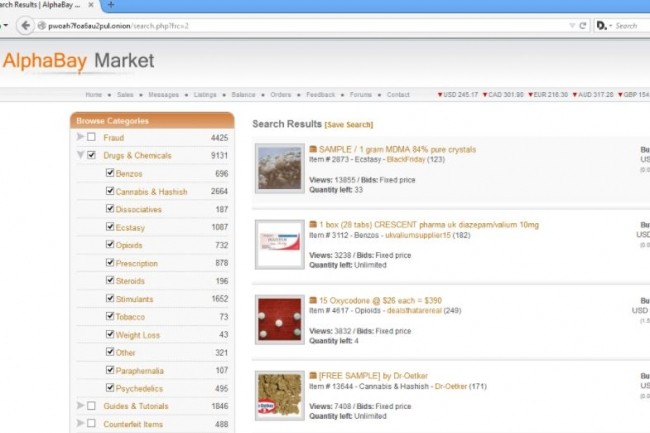Click the AlphaBay Market logo
This screenshot has height=433, width=650.
[79, 61]
